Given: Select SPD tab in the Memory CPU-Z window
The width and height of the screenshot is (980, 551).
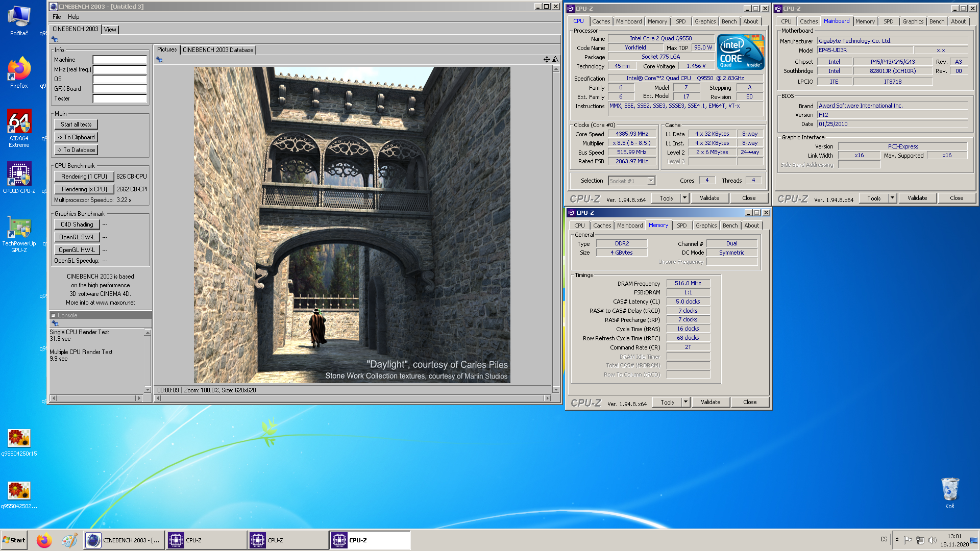Looking at the screenshot, I should (681, 226).
